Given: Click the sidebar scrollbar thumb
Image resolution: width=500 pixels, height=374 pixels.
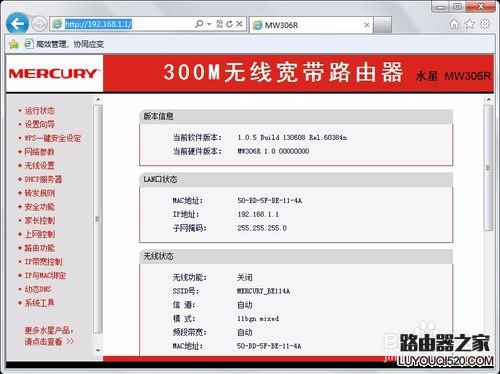Looking at the screenshot, I should pos(98,219).
